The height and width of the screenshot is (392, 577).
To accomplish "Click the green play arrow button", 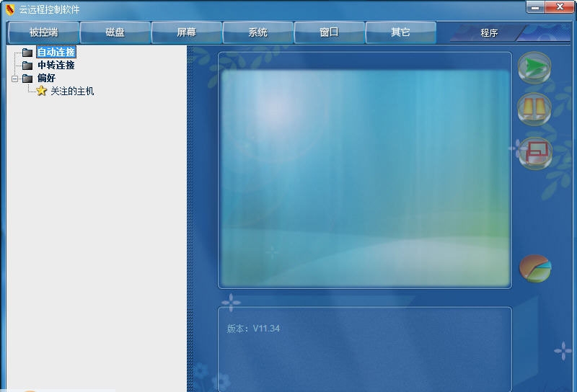I will [534, 67].
